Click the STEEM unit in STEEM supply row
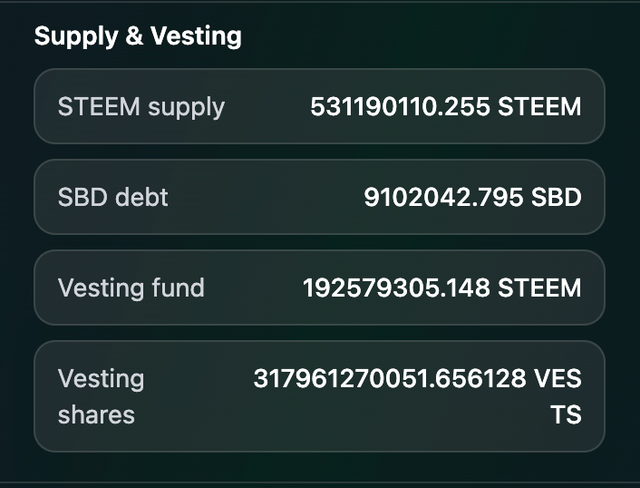 click(540, 106)
